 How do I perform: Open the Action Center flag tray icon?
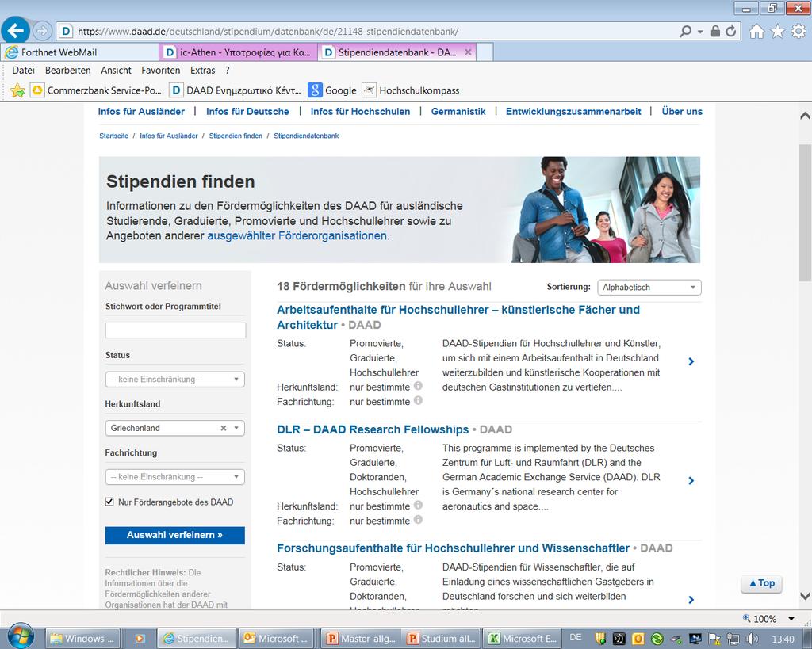tap(714, 639)
